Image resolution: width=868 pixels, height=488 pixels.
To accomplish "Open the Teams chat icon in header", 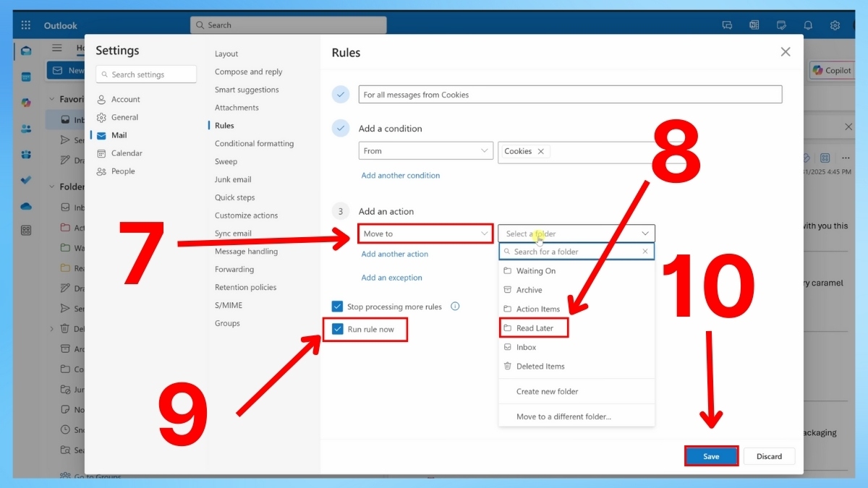I will click(x=727, y=25).
